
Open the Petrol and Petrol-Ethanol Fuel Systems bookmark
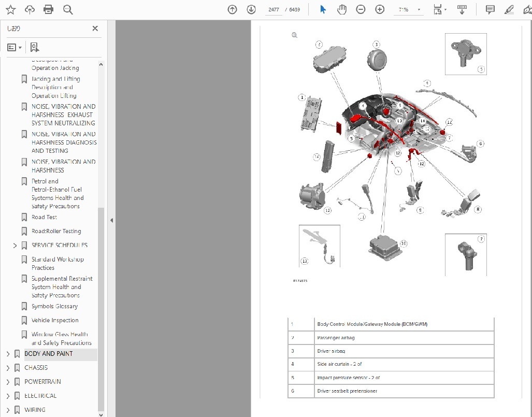click(x=57, y=193)
